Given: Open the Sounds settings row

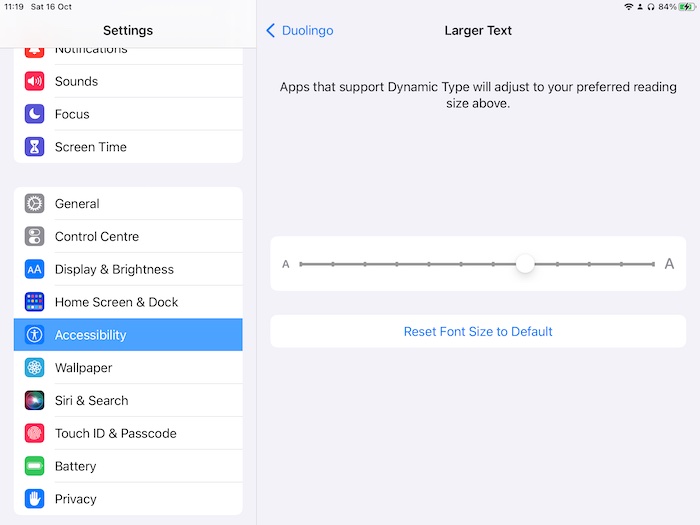Looking at the screenshot, I should click(128, 81).
